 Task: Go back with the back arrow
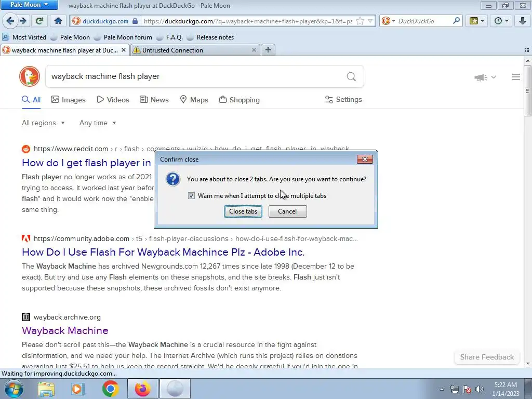pos(10,21)
